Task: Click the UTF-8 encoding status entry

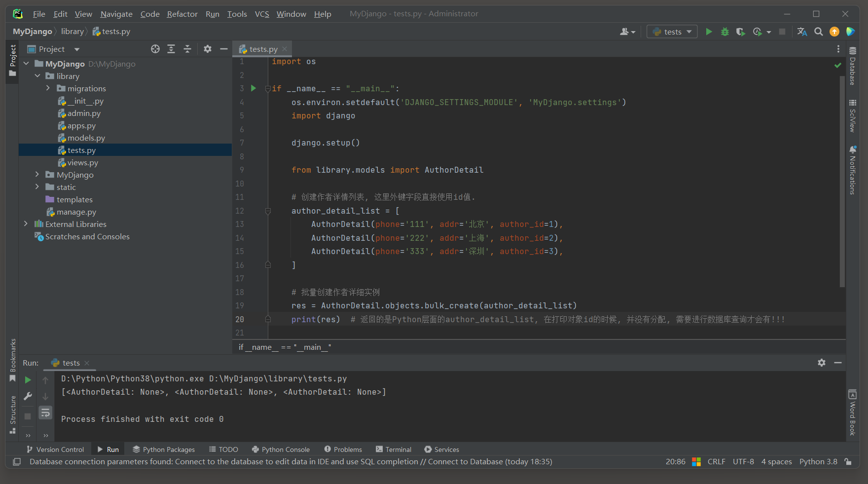Action: pos(743,462)
